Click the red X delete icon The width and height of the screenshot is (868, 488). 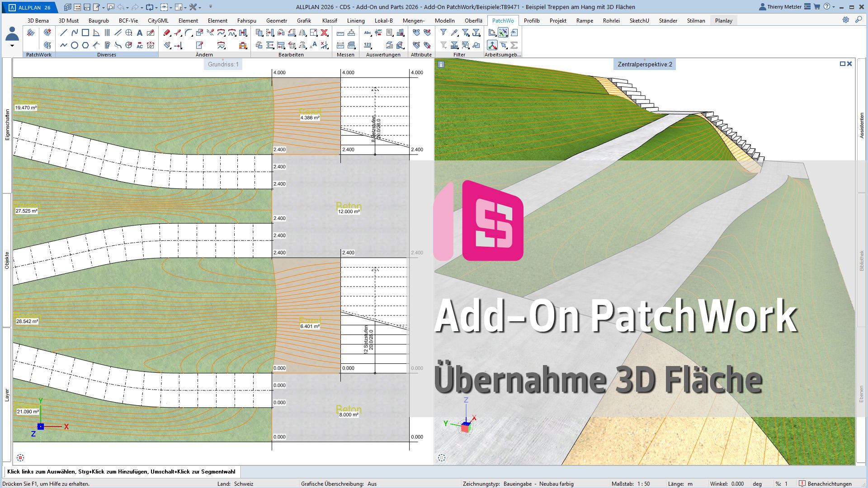[324, 33]
